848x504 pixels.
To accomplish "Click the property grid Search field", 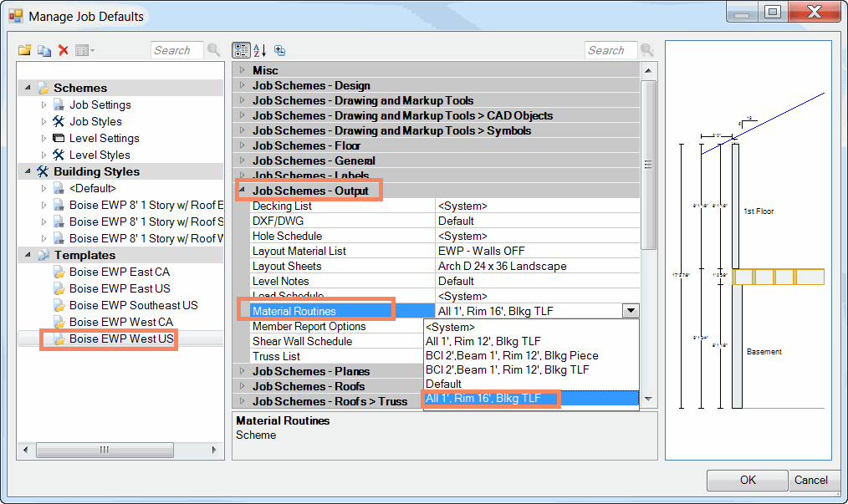I will pyautogui.click(x=611, y=50).
